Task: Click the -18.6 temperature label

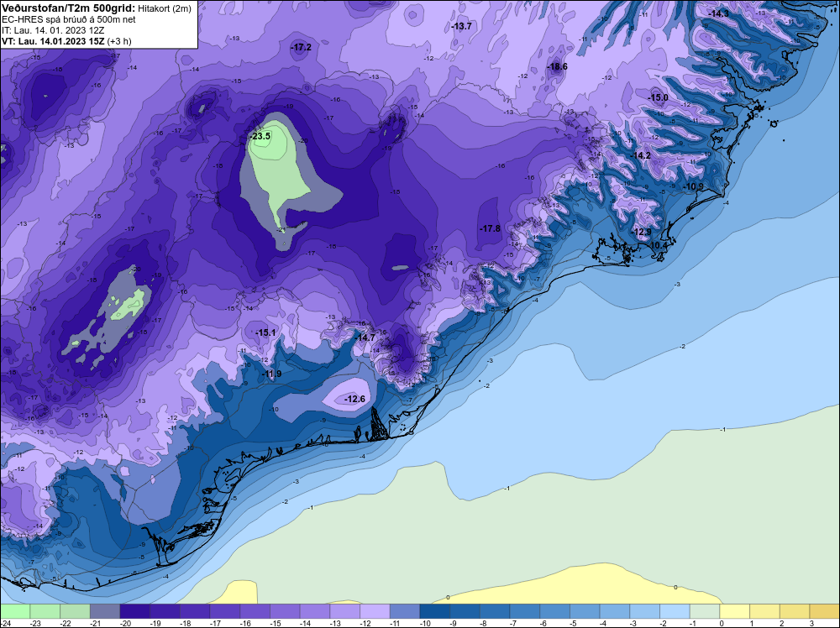Action: point(557,66)
